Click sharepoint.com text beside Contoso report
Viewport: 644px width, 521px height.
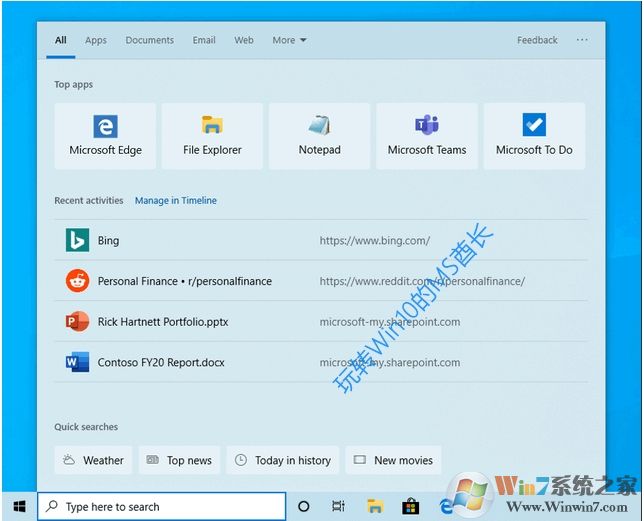pyautogui.click(x=390, y=363)
